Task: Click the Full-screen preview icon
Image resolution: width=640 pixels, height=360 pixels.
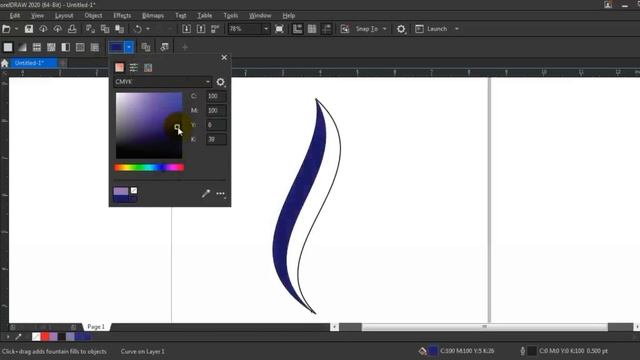Action: coord(280,29)
